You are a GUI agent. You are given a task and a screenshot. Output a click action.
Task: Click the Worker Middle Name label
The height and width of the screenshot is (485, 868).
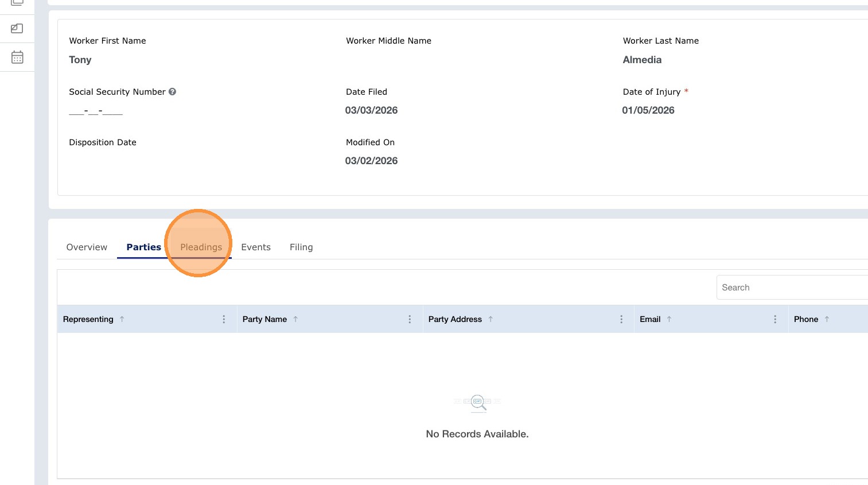point(388,41)
